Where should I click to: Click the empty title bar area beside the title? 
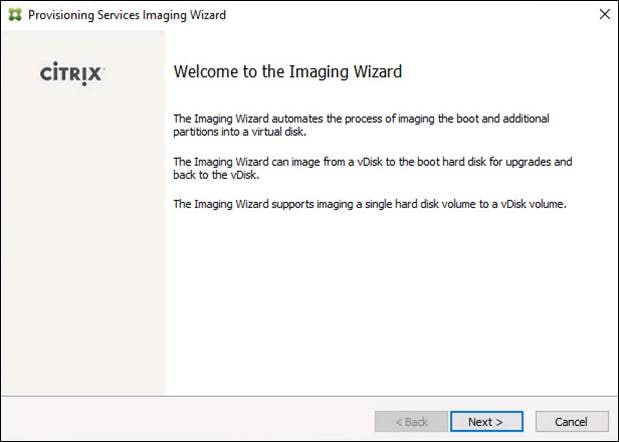[x=400, y=15]
